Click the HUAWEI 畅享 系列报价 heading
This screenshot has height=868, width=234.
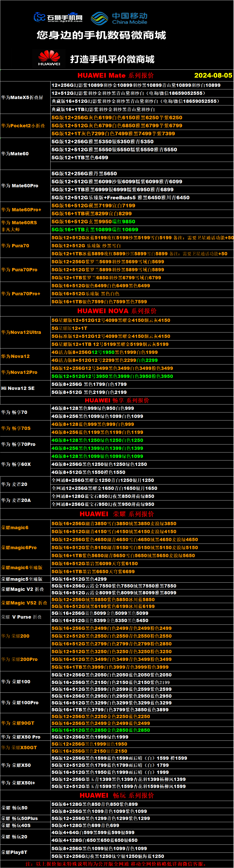coord(117,400)
